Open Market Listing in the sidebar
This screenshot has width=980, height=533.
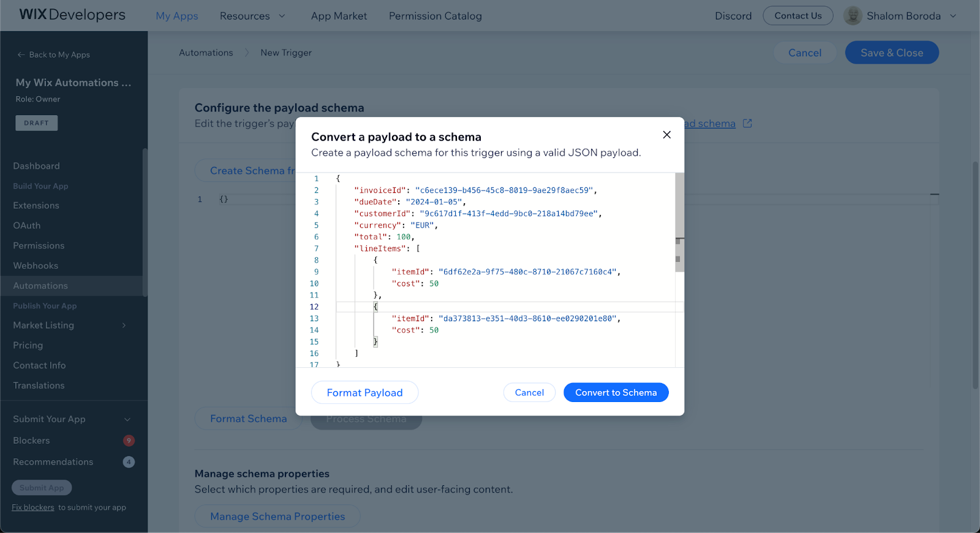[x=43, y=326]
